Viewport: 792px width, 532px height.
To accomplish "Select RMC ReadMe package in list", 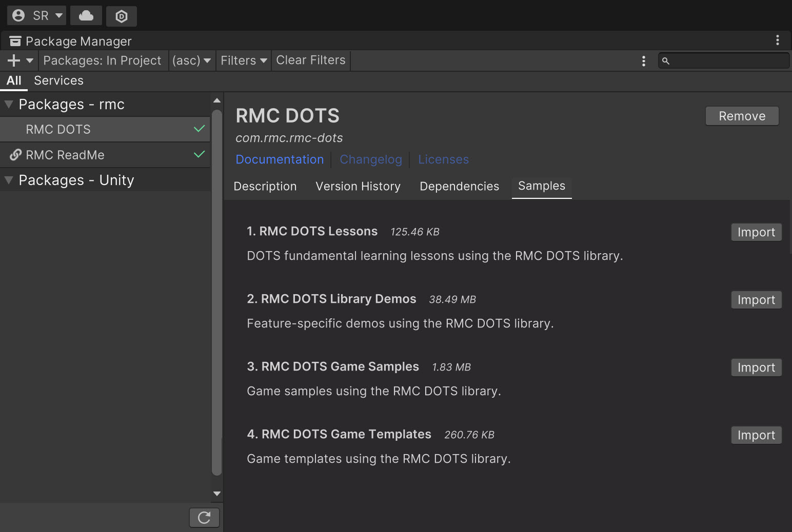I will (x=65, y=155).
